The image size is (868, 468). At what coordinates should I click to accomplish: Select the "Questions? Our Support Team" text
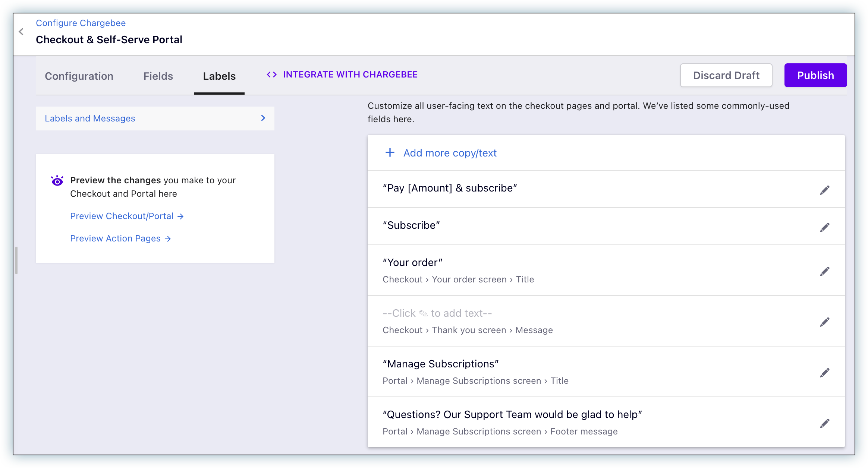512,415
